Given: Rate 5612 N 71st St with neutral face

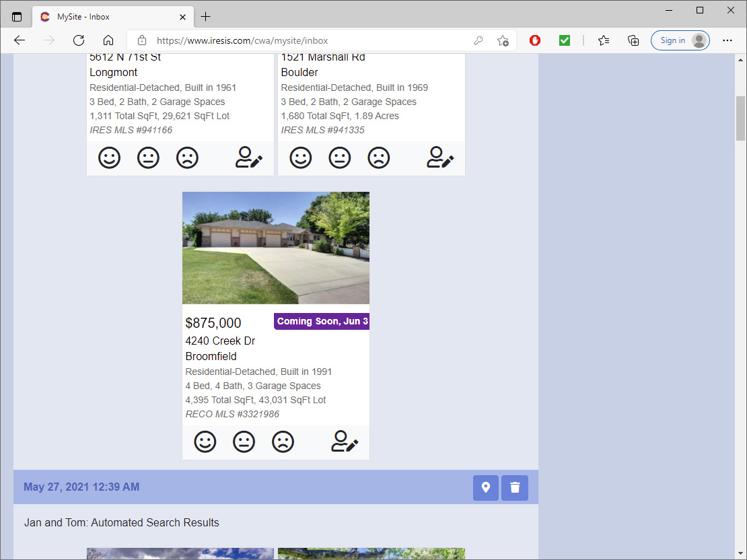Looking at the screenshot, I should point(148,158).
